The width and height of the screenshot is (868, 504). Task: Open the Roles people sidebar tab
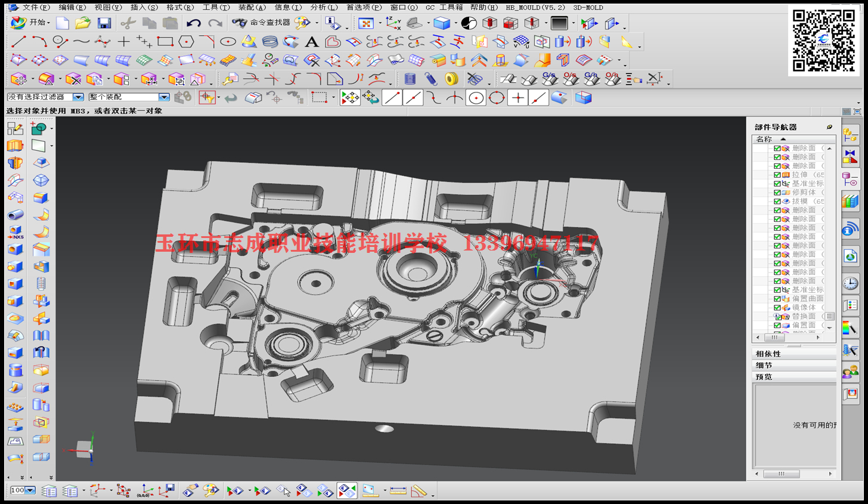pyautogui.click(x=850, y=372)
